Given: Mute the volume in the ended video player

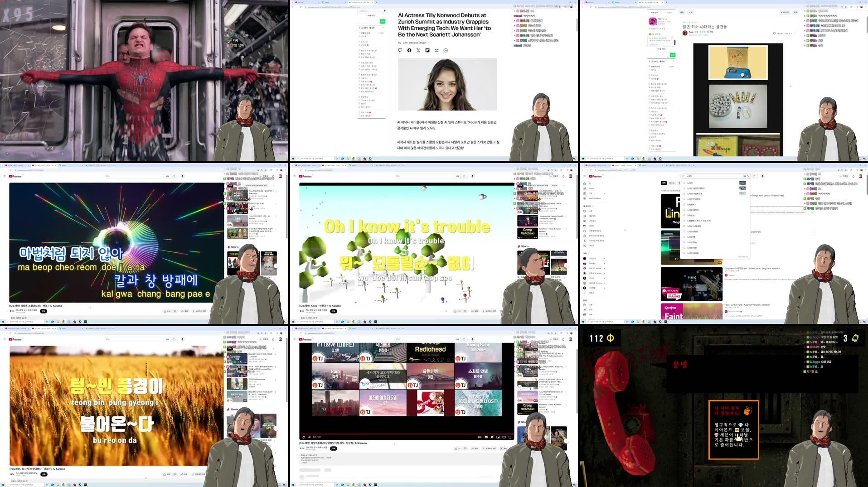Looking at the screenshot, I should point(309,437).
